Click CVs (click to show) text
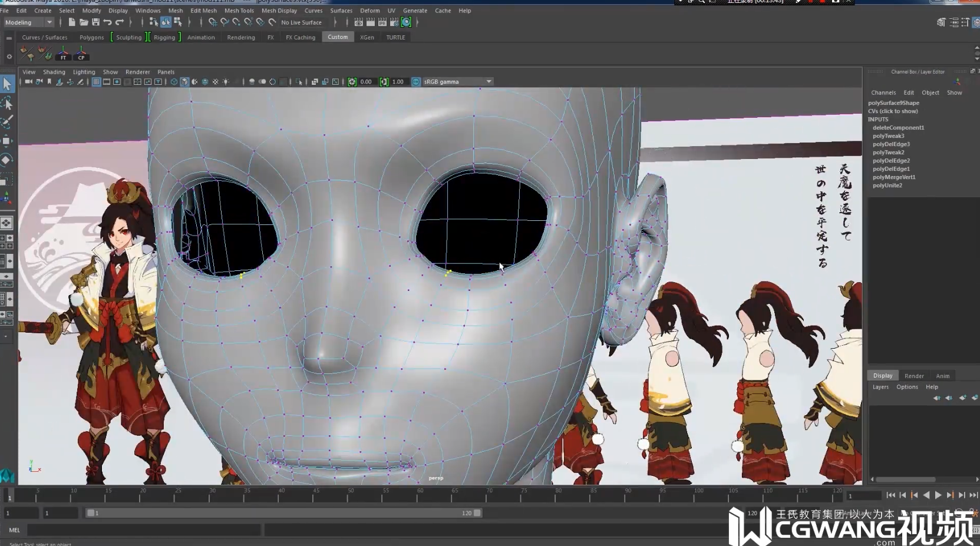This screenshot has width=980, height=546. [x=893, y=111]
